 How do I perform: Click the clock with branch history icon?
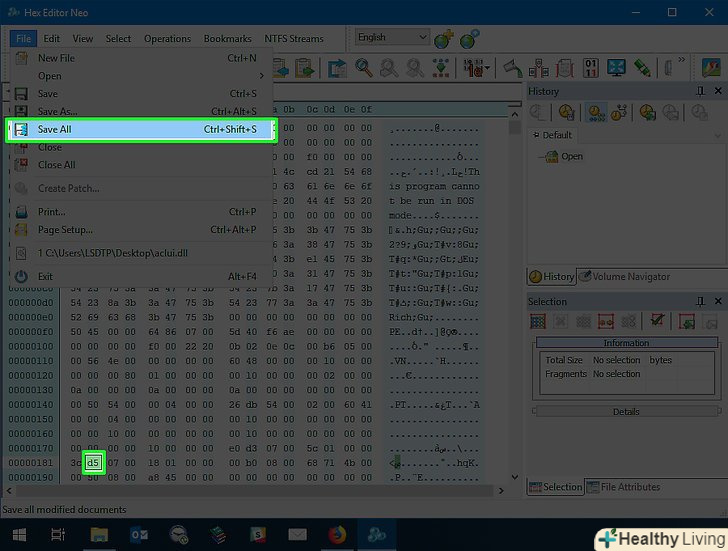tap(619, 112)
